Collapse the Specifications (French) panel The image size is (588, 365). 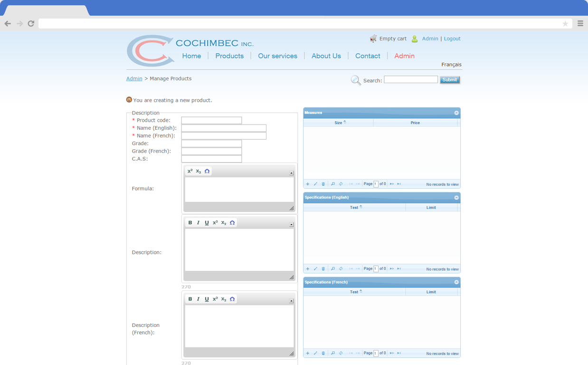click(455, 282)
